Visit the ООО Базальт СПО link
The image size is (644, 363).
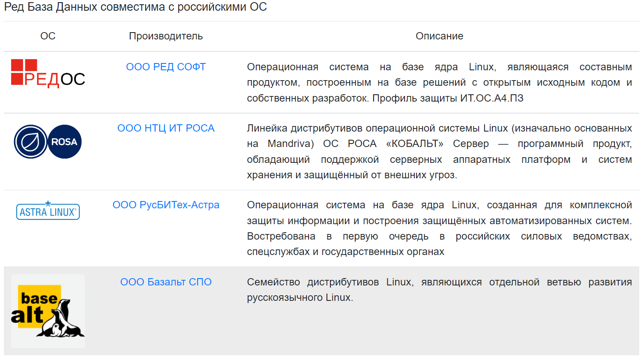coord(166,282)
